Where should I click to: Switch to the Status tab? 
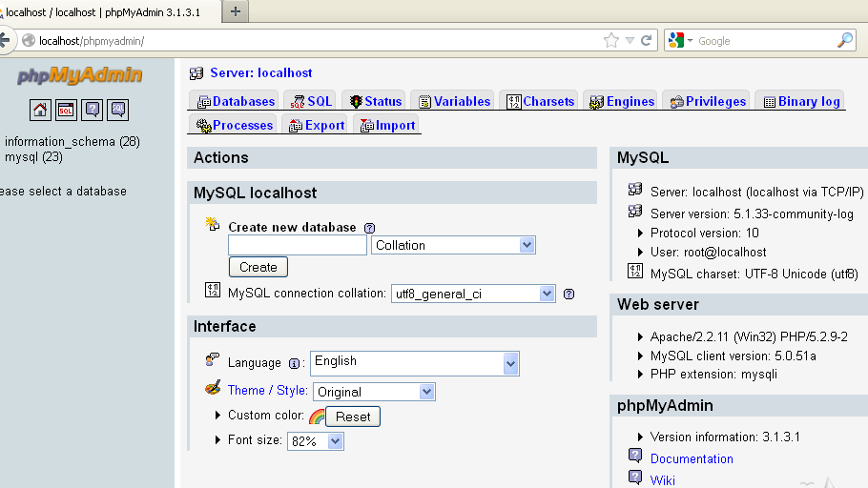click(375, 101)
